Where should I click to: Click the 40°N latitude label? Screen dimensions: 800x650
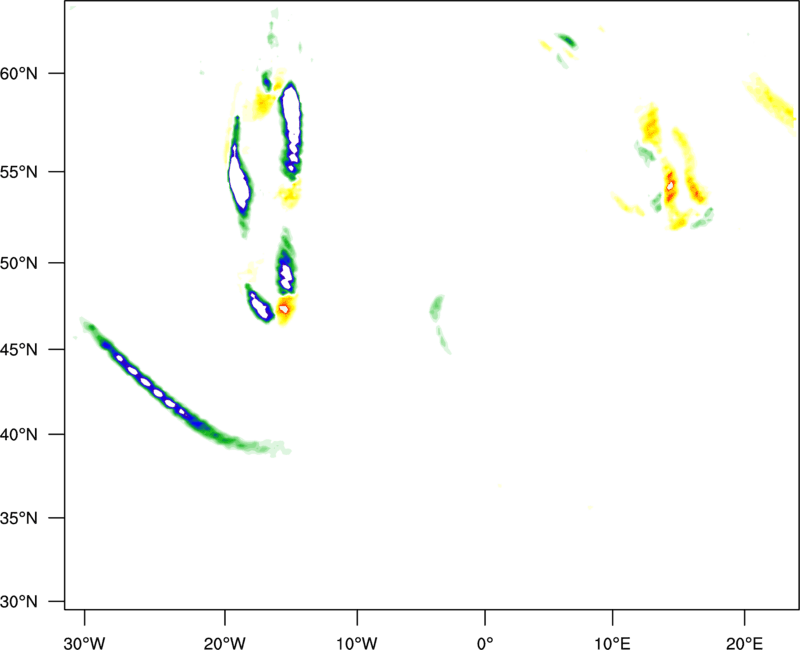point(19,435)
